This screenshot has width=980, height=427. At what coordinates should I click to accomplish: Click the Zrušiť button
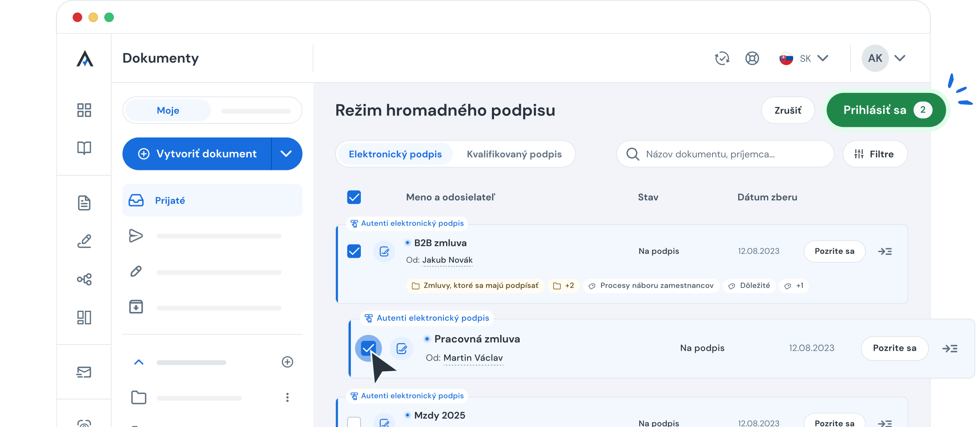(x=788, y=110)
